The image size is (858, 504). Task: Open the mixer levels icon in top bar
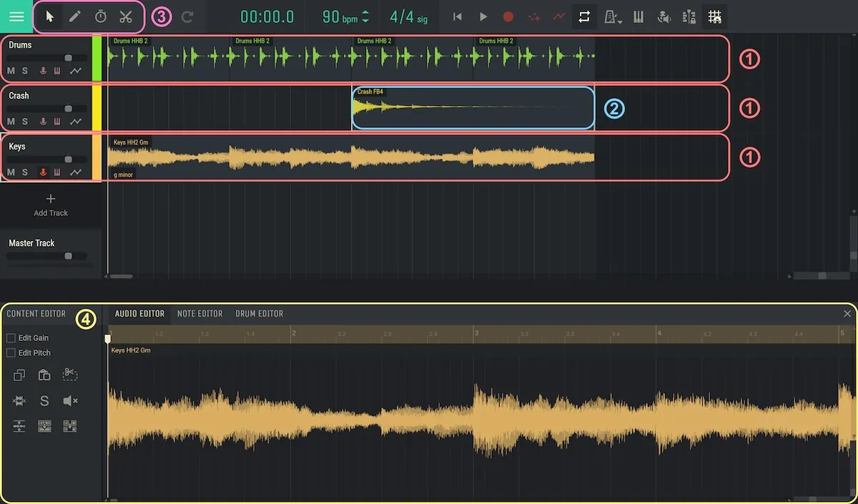pyautogui.click(x=689, y=16)
